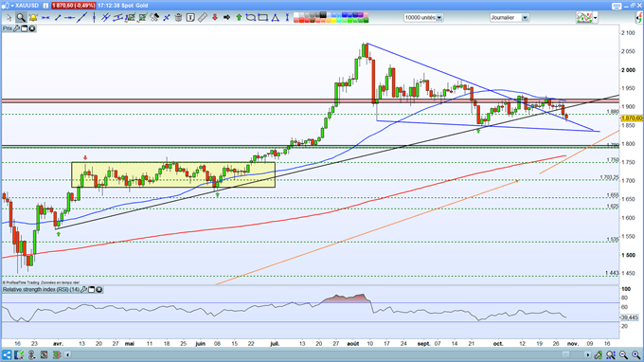Click the 1 870,60 price axis label
The height and width of the screenshot is (362, 644).
(x=632, y=118)
